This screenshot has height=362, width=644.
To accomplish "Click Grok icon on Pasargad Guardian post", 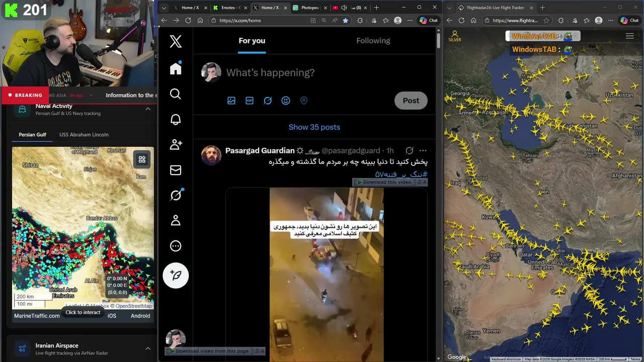I will [x=410, y=151].
